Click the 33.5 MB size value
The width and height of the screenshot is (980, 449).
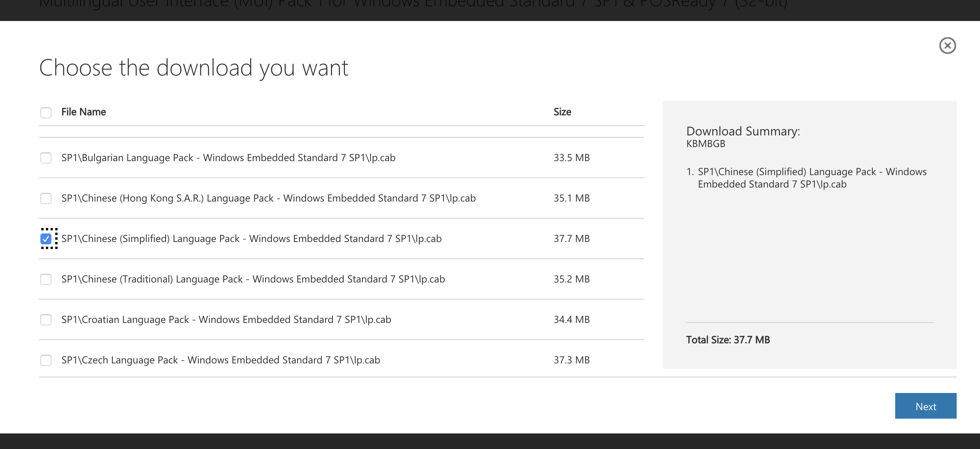point(571,158)
